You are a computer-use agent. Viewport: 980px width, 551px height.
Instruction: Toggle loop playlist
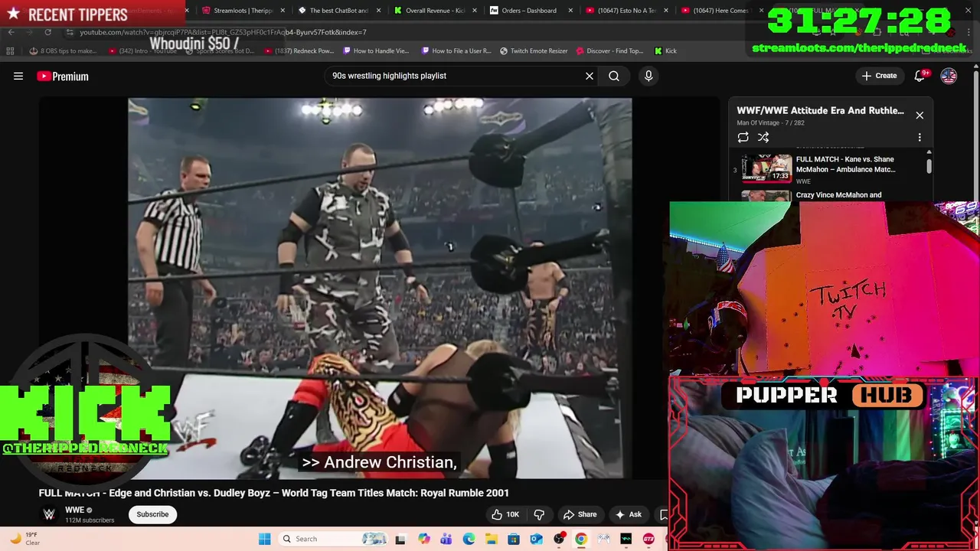[x=743, y=137]
